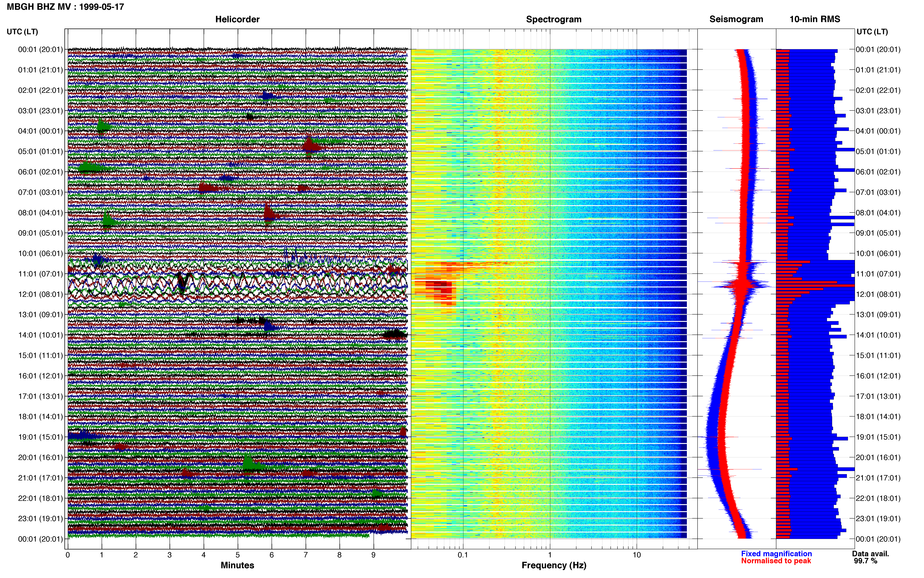This screenshot has width=924, height=578.
Task: Click the 9 tick on the Minutes axis
Action: click(x=374, y=555)
